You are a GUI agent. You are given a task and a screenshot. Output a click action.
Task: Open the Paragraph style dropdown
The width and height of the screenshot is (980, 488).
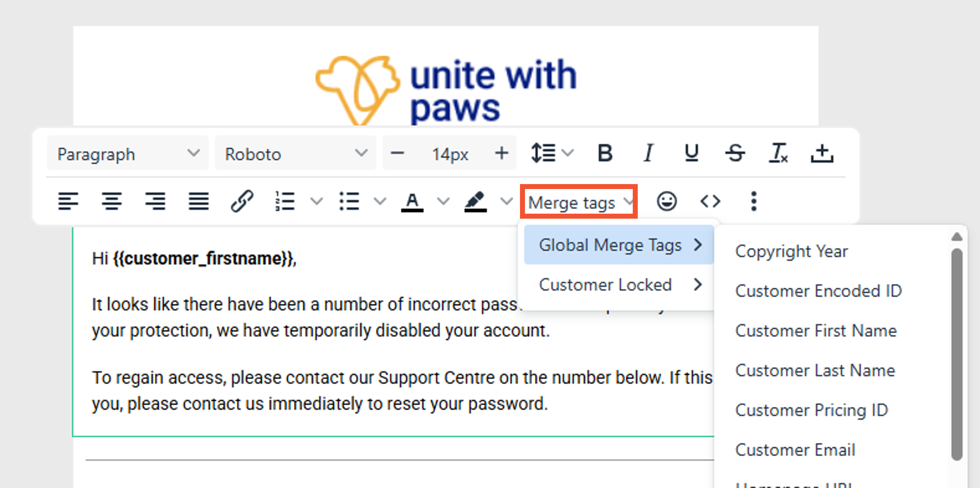128,153
